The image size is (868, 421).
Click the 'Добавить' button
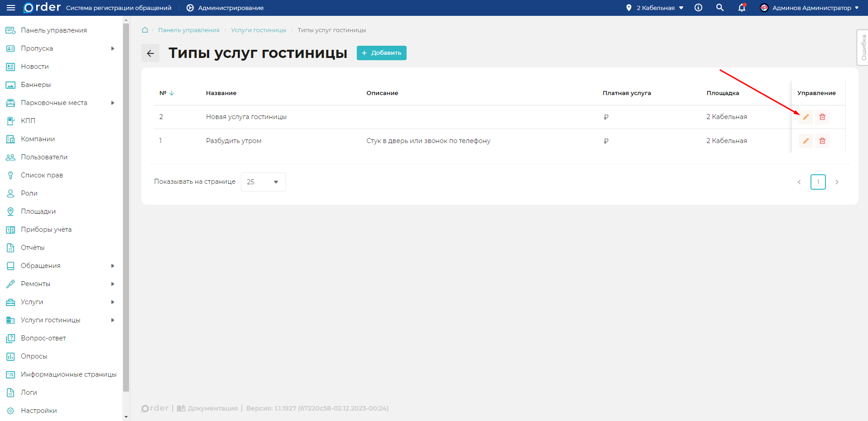pyautogui.click(x=381, y=53)
